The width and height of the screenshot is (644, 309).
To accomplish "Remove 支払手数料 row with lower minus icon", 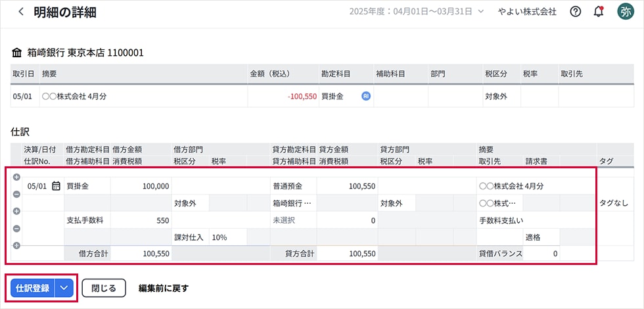I will [16, 228].
